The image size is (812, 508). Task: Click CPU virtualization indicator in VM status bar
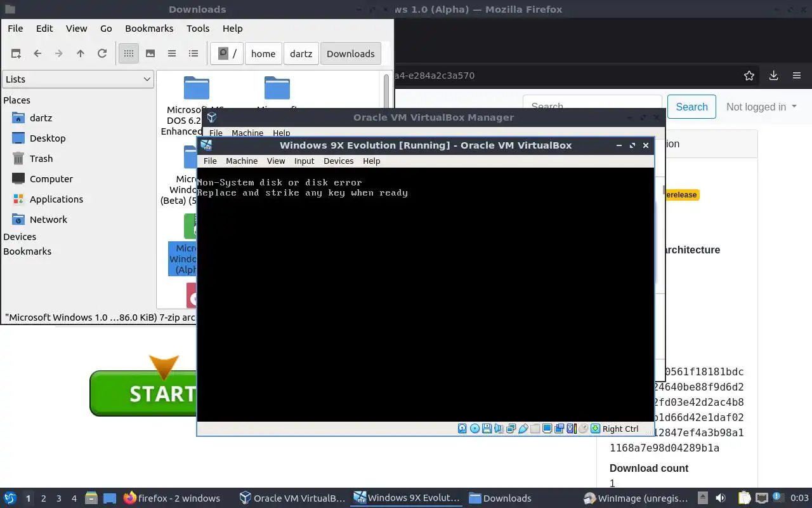pyautogui.click(x=572, y=429)
